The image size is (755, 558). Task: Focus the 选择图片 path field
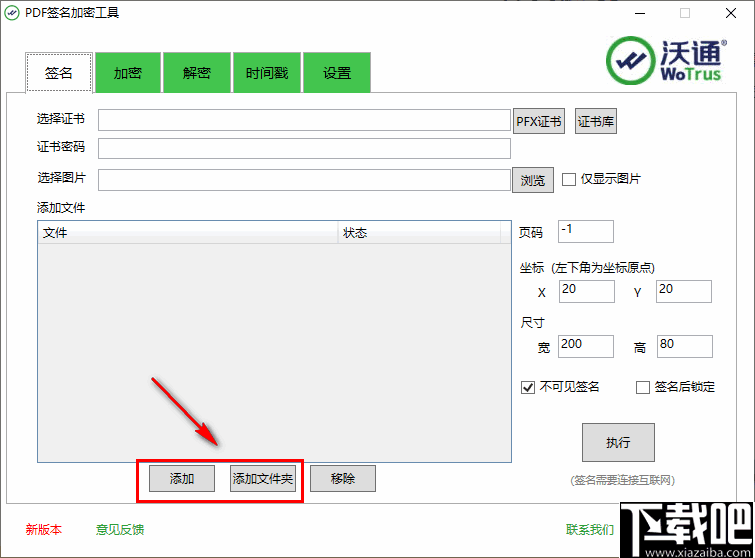(304, 180)
